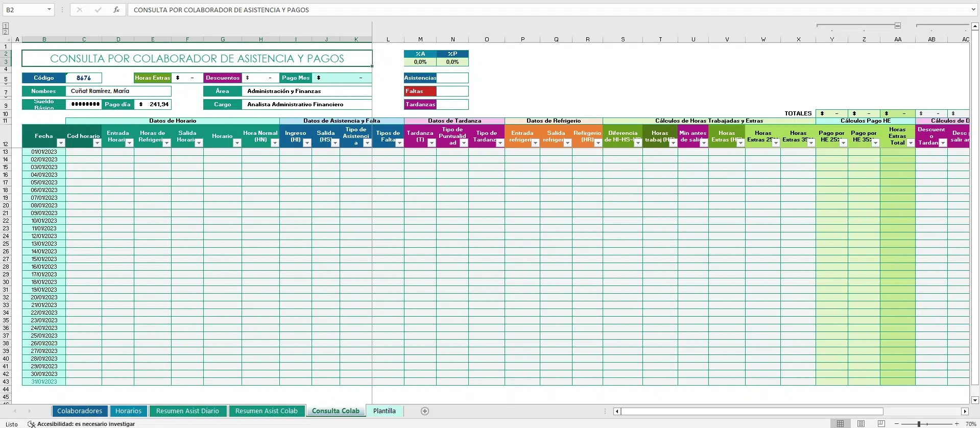Screen dimensions: 980x428
Task: Switch to Normal view in the status bar
Action: coord(840,424)
